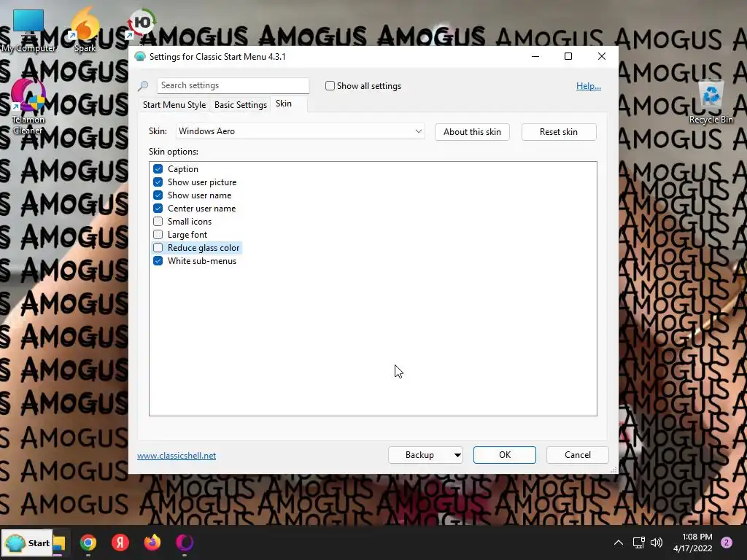The width and height of the screenshot is (747, 560).
Task: Click the Reset skin button
Action: pos(559,132)
